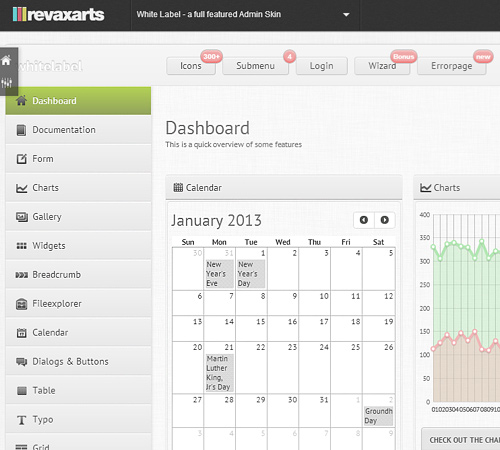Click the Gallery picture icon

(x=22, y=217)
